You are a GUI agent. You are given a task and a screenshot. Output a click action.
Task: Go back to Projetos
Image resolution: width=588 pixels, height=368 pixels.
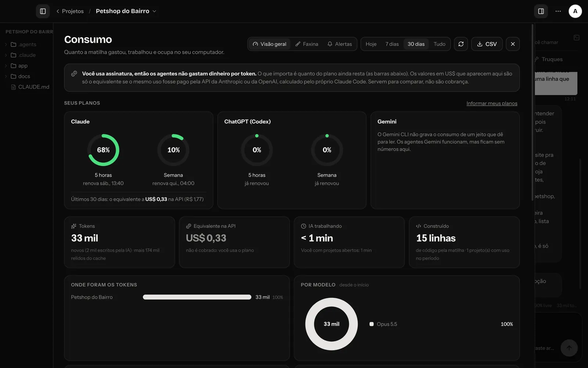coord(70,11)
